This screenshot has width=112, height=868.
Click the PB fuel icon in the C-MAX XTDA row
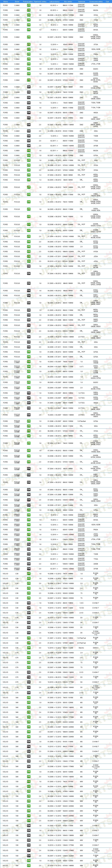(x=29, y=44)
